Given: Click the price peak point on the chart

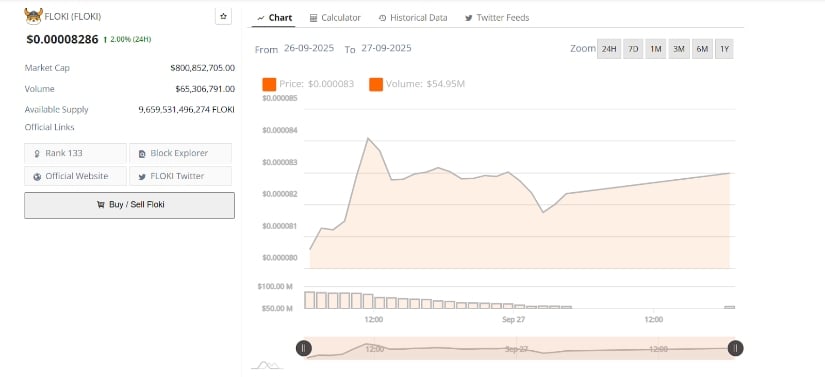Looking at the screenshot, I should 368,138.
